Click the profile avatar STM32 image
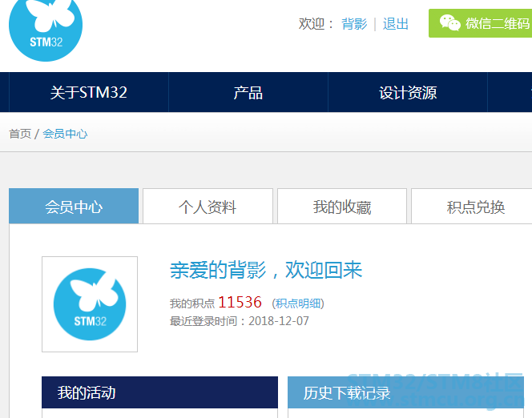532x418 pixels. (90, 304)
